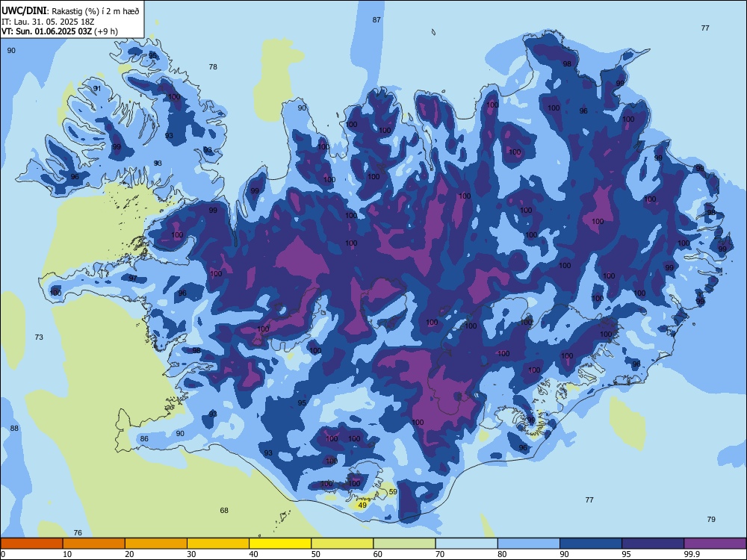The image size is (747, 560).
Task: Pick the amber 20–30 legend swatch
Action: (x=156, y=544)
